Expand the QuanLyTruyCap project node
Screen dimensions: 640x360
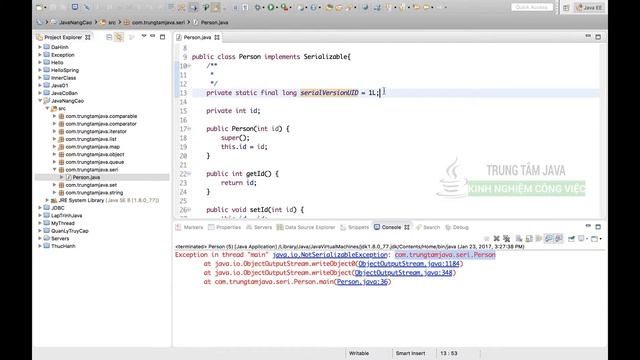point(40,231)
